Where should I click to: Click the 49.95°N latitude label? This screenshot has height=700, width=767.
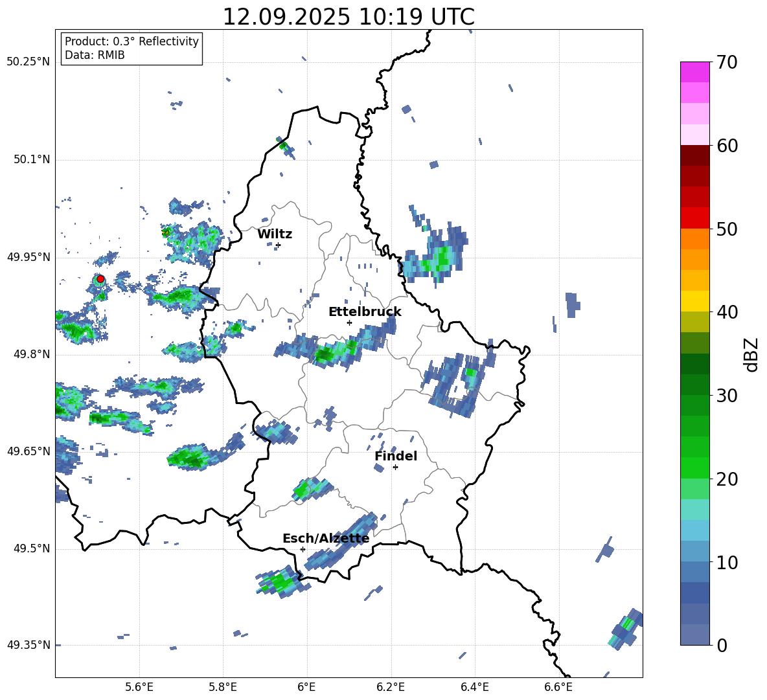click(29, 257)
